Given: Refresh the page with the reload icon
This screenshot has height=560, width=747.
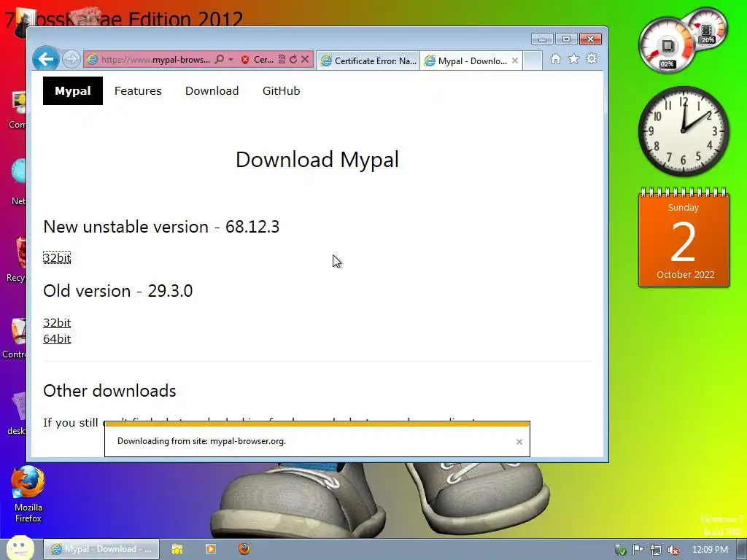Looking at the screenshot, I should (293, 60).
